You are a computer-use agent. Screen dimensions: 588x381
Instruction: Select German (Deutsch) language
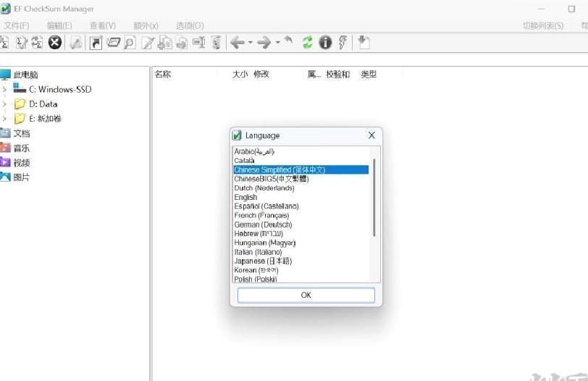point(301,225)
